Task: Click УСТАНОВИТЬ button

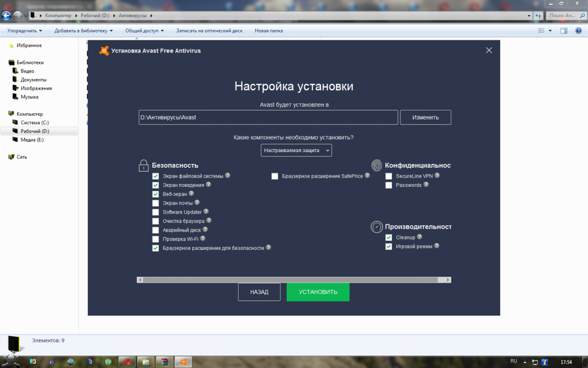Action: [318, 292]
